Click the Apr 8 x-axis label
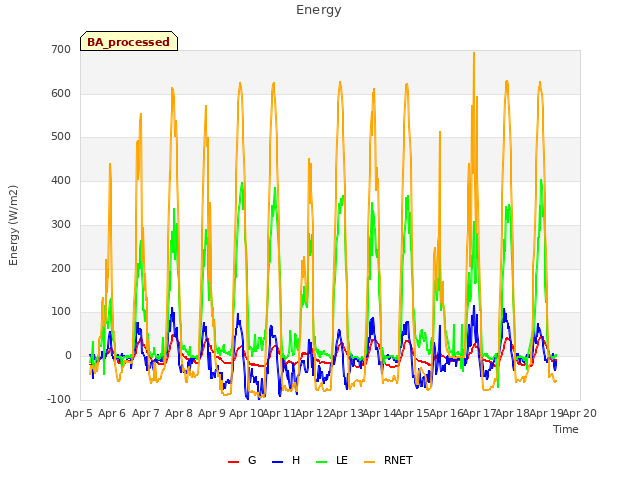This screenshot has height=480, width=640. click(x=179, y=413)
